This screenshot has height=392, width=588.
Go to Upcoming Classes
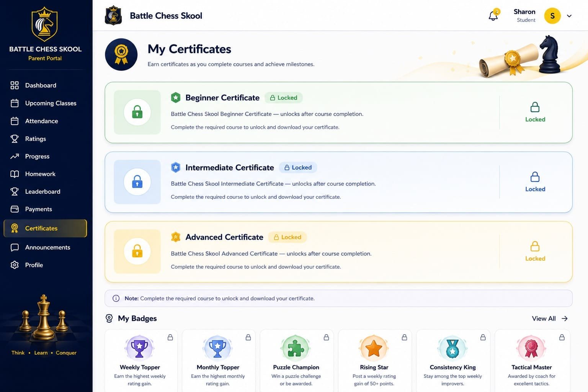(x=45, y=103)
